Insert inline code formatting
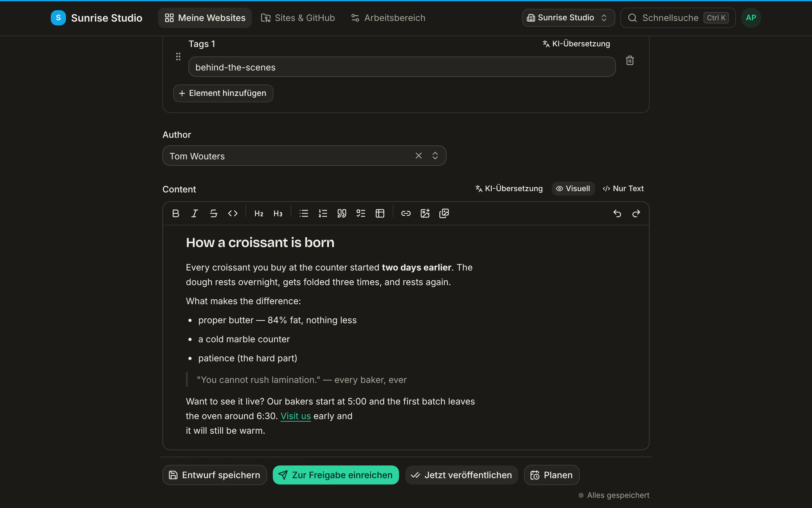The height and width of the screenshot is (508, 812). (233, 213)
